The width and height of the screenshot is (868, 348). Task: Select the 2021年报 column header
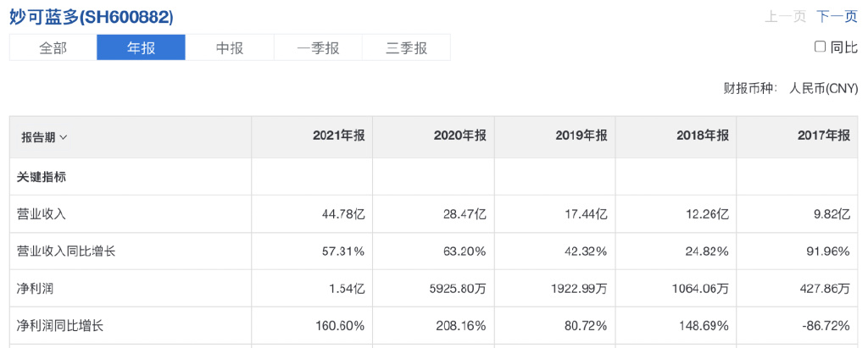pyautogui.click(x=338, y=136)
